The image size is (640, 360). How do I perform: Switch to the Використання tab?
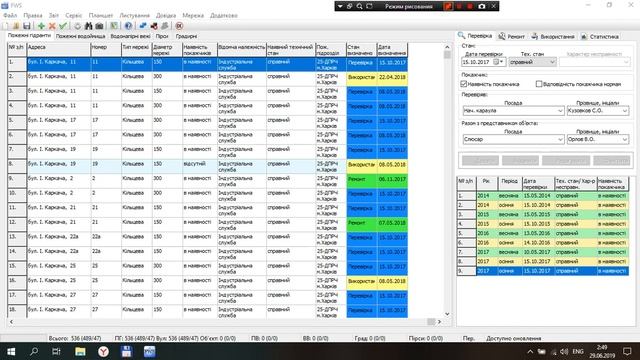pyautogui.click(x=553, y=36)
